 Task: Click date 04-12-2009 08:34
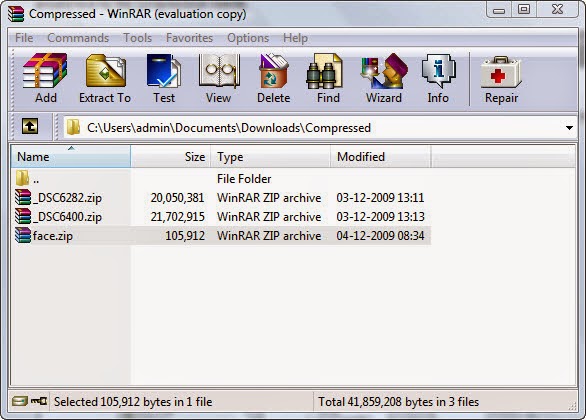(380, 236)
